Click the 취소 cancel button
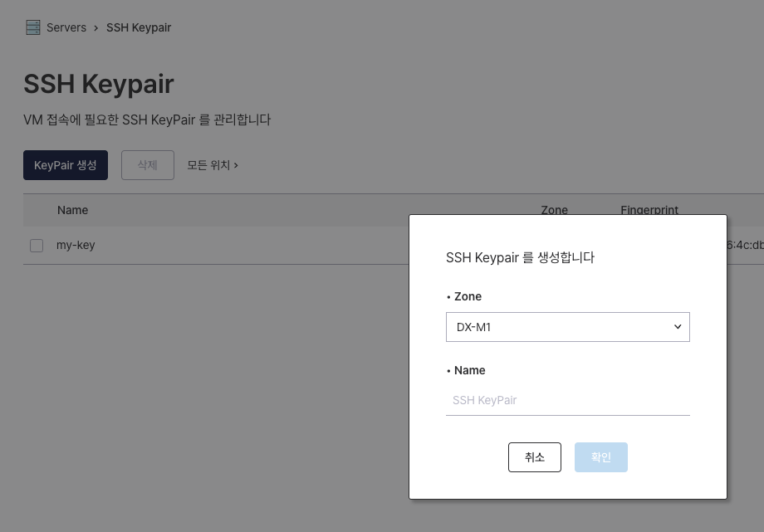Viewport: 764px width, 532px height. tap(534, 456)
